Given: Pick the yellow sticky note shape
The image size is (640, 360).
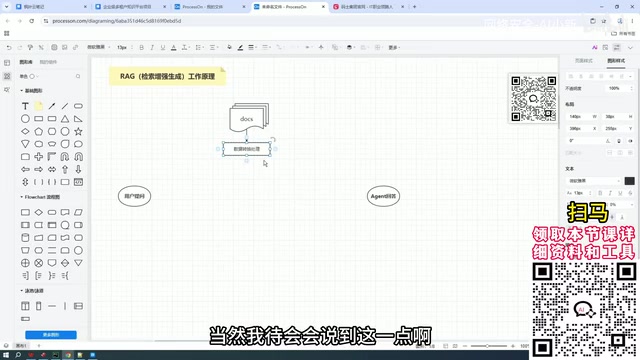Looking at the screenshot, I should 38,106.
